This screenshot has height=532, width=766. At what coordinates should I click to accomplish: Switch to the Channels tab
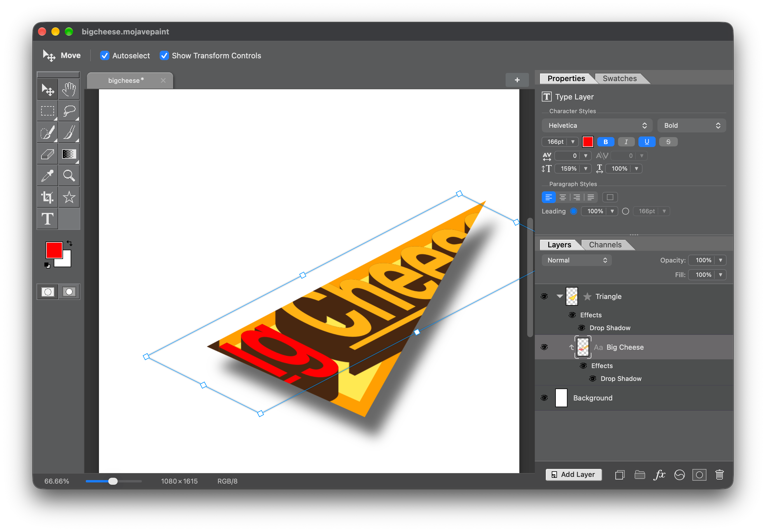click(605, 245)
